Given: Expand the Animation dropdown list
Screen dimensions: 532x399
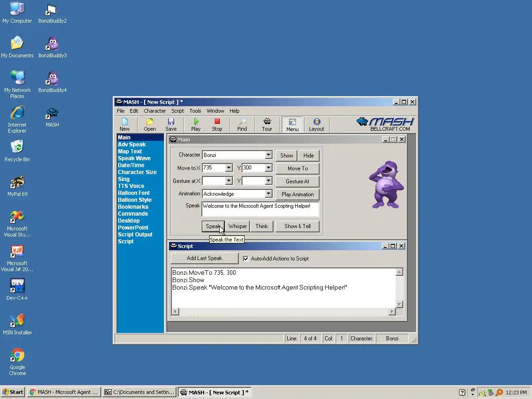Looking at the screenshot, I should tap(268, 194).
